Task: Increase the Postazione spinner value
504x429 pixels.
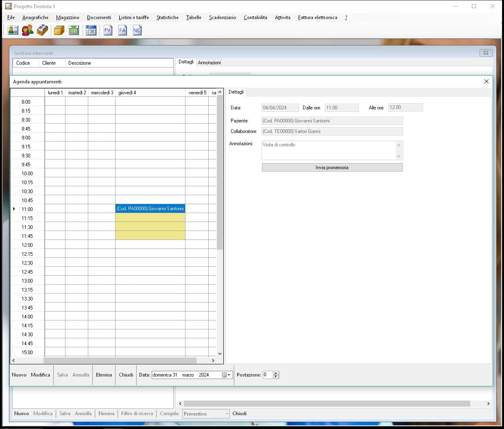Action: click(276, 373)
